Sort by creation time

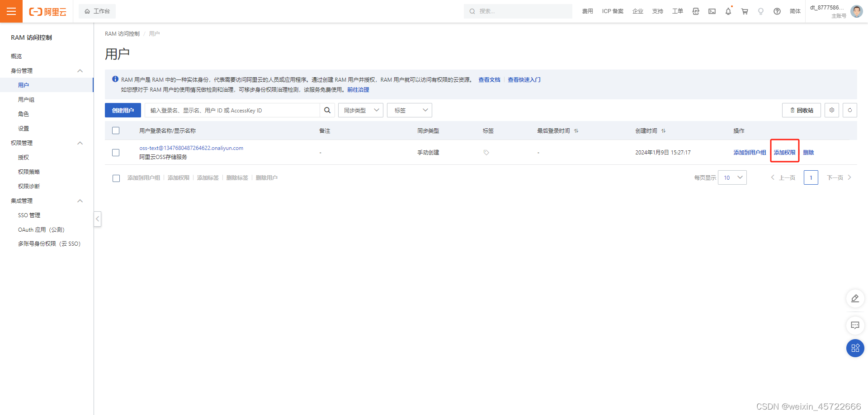coord(664,131)
